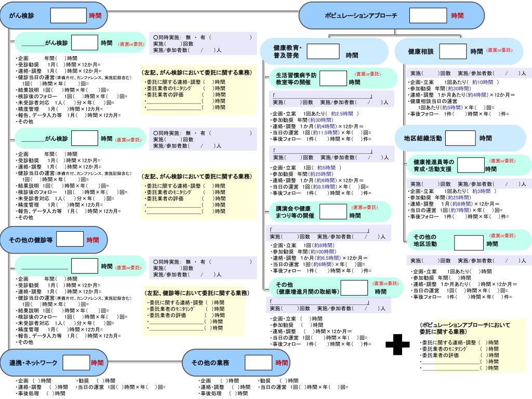Click the 生活習慣病予防教室等の開催 hours box
The width and height of the screenshot is (532, 399).
(333, 78)
